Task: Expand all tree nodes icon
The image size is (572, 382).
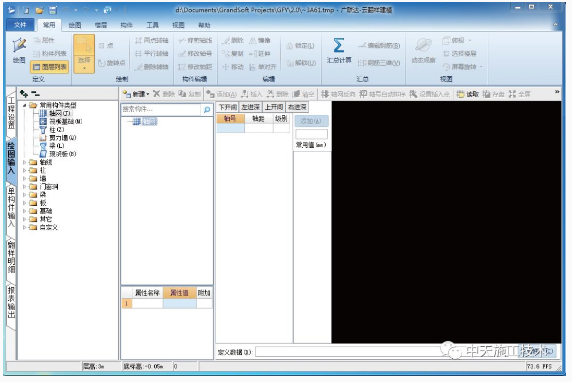Action: (x=24, y=94)
